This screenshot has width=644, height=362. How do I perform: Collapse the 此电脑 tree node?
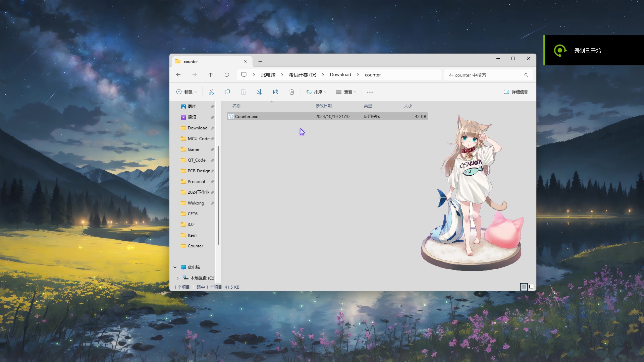(175, 267)
